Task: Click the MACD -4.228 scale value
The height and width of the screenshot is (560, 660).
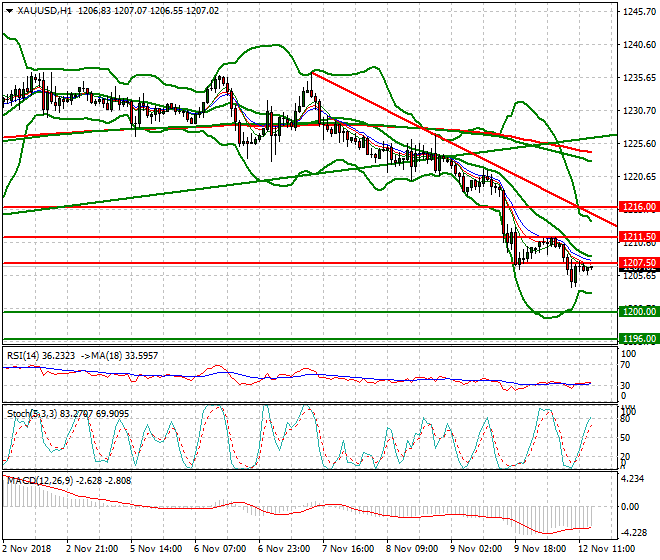Action: click(634, 533)
